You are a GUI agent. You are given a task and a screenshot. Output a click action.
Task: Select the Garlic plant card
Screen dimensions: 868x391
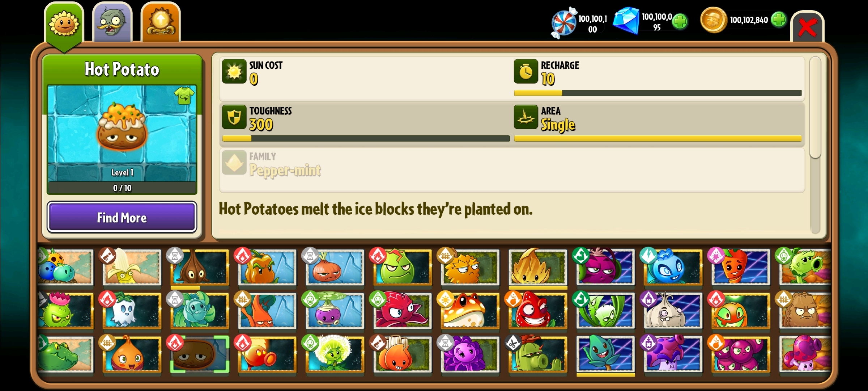coord(673,311)
